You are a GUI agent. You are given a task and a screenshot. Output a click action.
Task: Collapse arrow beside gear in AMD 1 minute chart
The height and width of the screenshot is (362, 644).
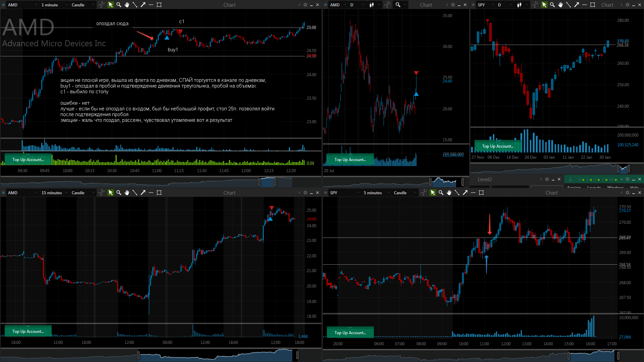tap(299, 5)
